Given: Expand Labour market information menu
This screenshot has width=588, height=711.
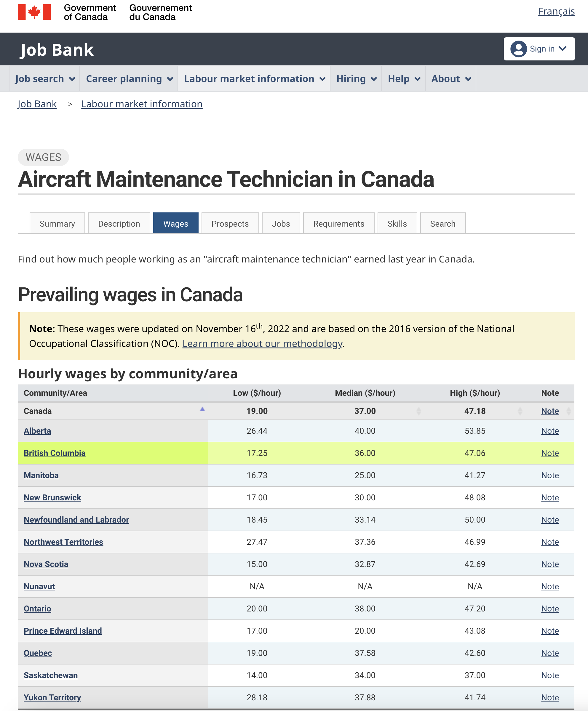Looking at the screenshot, I should pyautogui.click(x=254, y=79).
